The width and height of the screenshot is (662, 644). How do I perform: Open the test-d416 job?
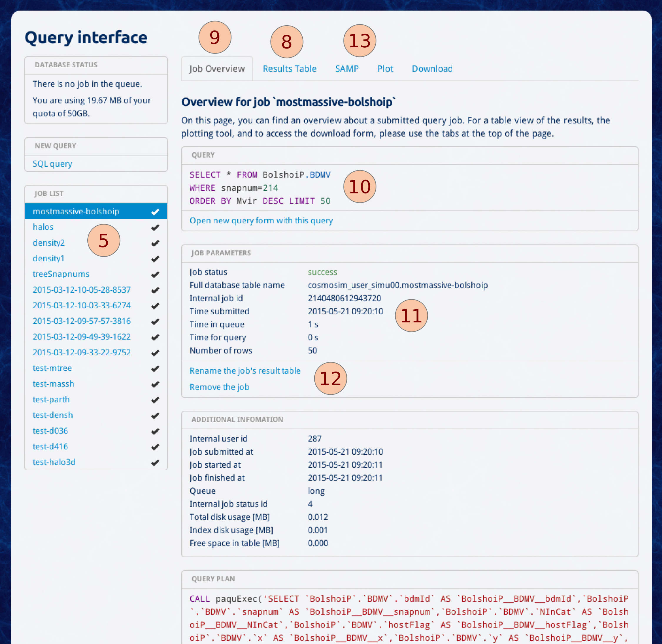coord(50,446)
